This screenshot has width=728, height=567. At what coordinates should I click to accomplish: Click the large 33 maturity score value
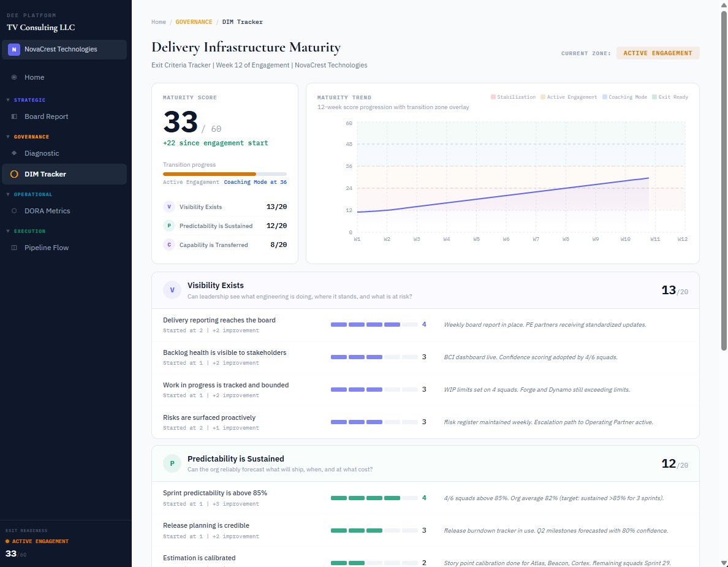point(180,122)
